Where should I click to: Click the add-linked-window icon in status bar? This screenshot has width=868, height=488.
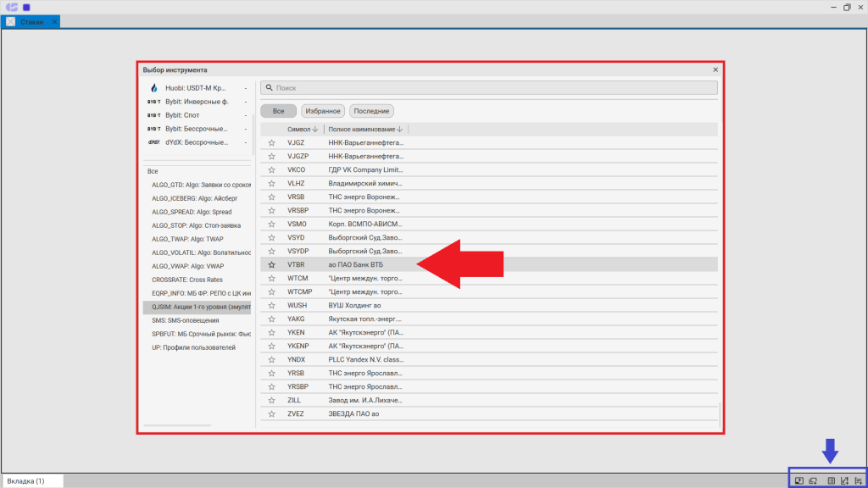[812, 480]
